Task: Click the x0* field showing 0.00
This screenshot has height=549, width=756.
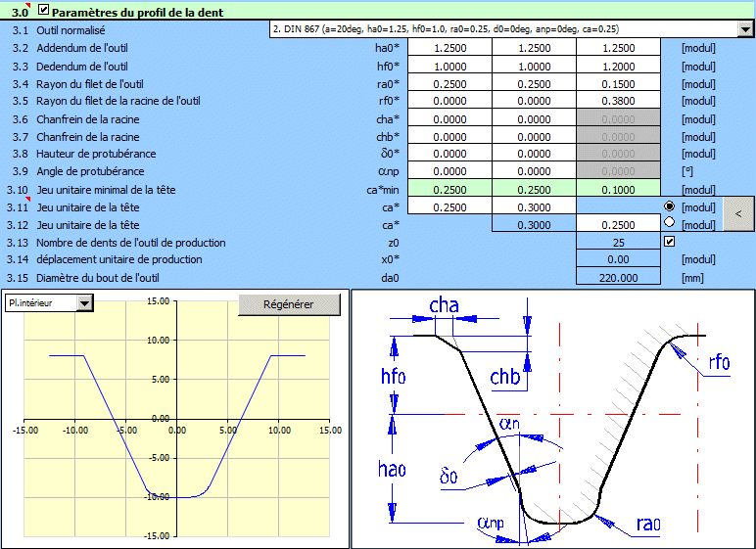Action: pyautogui.click(x=618, y=259)
